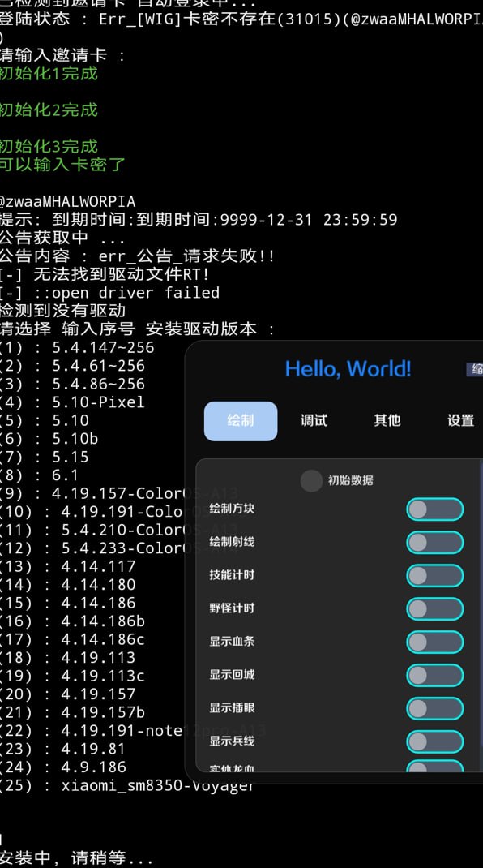Image resolution: width=483 pixels, height=868 pixels.
Task: Click driver option (3) 5.4.86~256
Action: pos(72,384)
